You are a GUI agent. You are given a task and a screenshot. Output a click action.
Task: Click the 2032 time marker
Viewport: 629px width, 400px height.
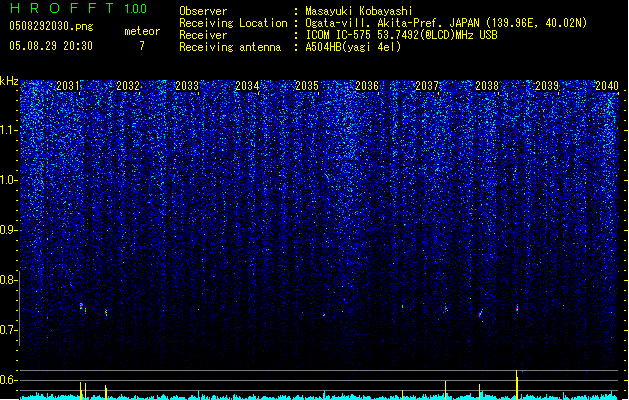pyautogui.click(x=128, y=86)
